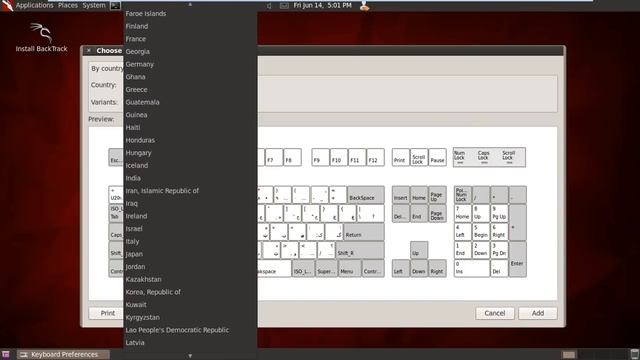The width and height of the screenshot is (640, 360).
Task: Click the Print button
Action: [107, 313]
